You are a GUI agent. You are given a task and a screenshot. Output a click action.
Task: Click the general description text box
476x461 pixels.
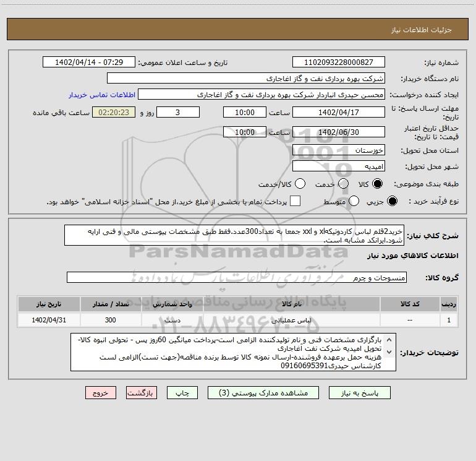pyautogui.click(x=234, y=236)
